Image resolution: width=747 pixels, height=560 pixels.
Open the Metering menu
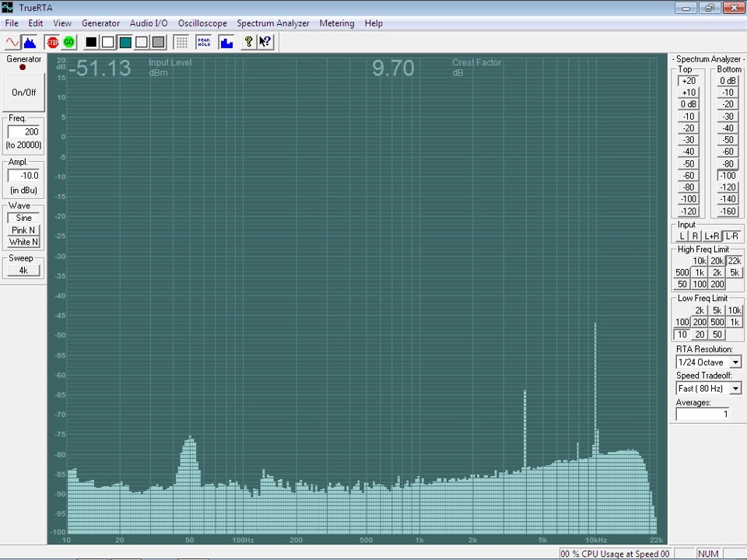[x=337, y=23]
